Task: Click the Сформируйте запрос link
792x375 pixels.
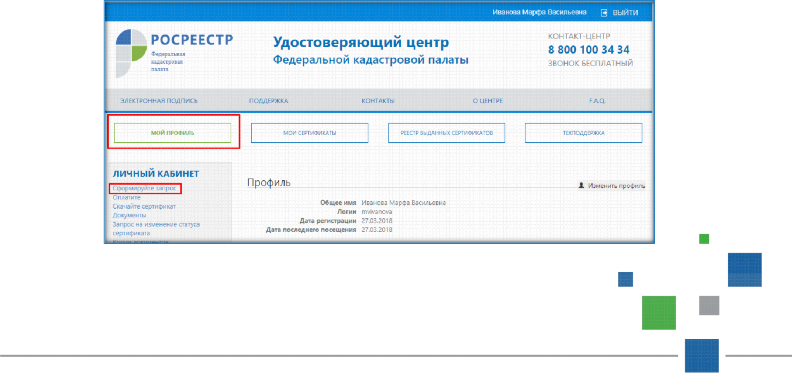Action: (144, 188)
